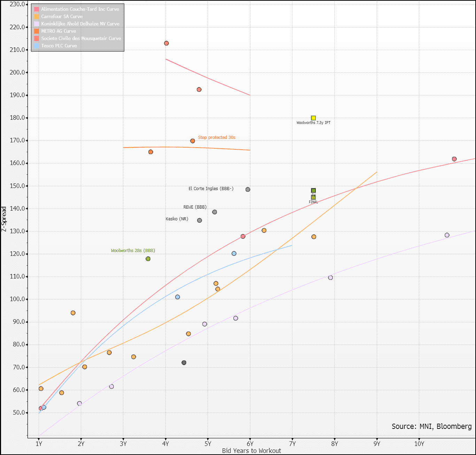Click the '70.0' y-axis tick label

pyautogui.click(x=19, y=367)
